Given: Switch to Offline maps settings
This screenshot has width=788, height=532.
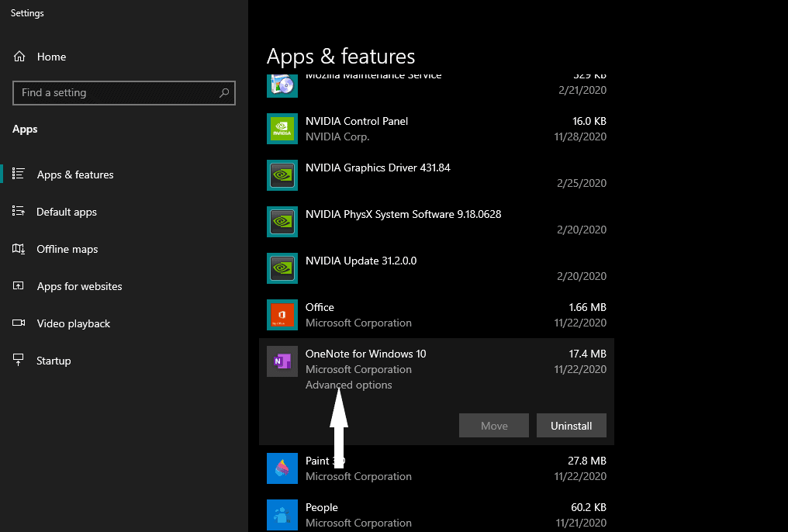Looking at the screenshot, I should click(x=67, y=249).
